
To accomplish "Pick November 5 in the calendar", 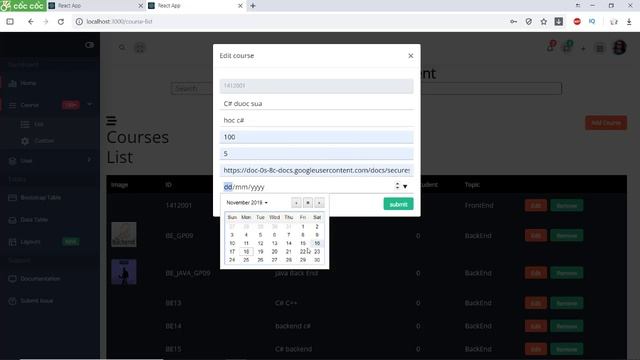I will click(x=260, y=235).
